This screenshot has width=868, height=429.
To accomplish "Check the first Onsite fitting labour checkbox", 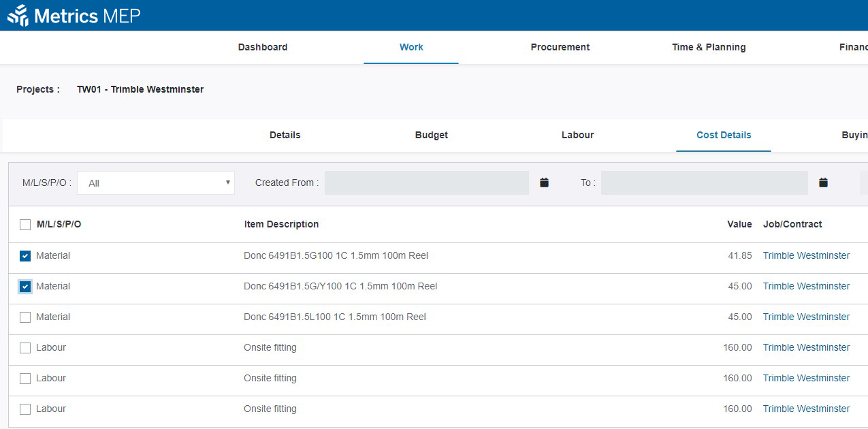I will [x=25, y=347].
